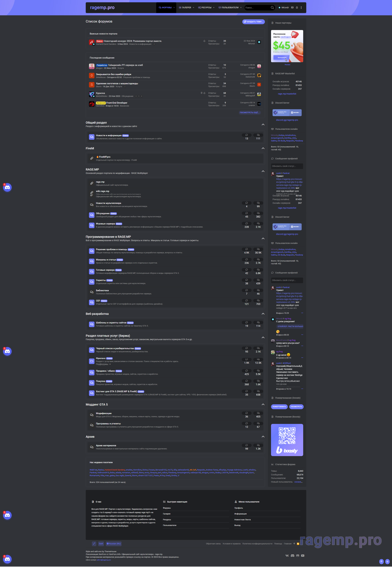Toggle the Dark style chooser
392x567 pixels.
click(101, 544)
